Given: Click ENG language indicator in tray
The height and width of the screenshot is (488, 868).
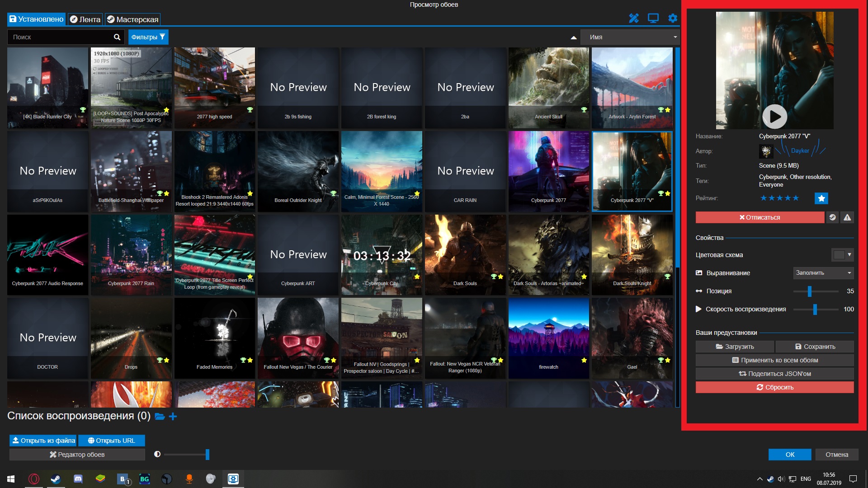Looking at the screenshot, I should tap(806, 479).
